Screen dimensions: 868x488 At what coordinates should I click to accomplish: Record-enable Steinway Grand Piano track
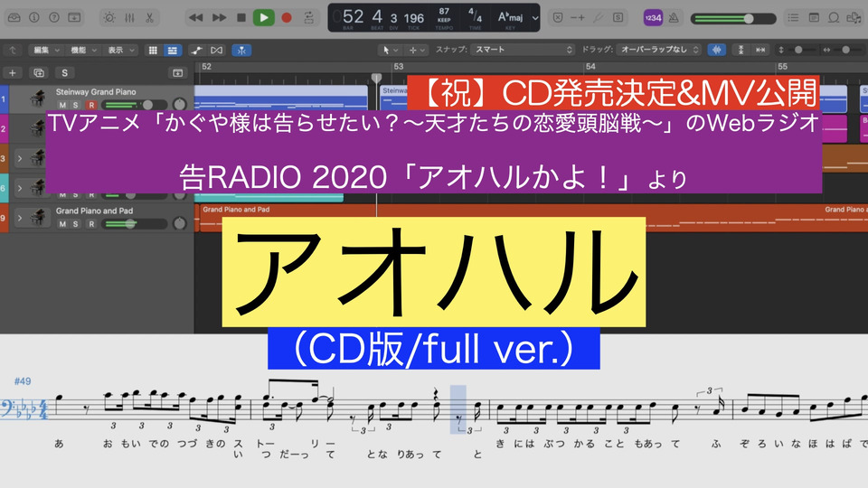(x=91, y=105)
